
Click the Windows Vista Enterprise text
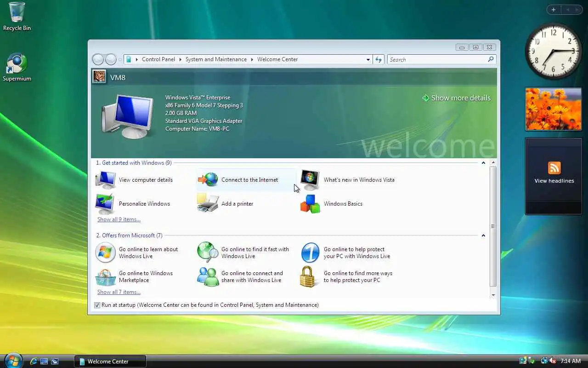point(198,98)
